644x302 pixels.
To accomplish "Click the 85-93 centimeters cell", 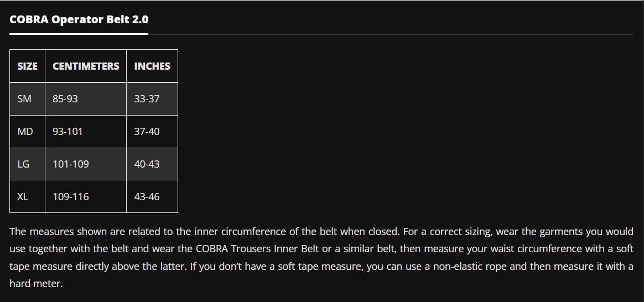I will (x=65, y=99).
